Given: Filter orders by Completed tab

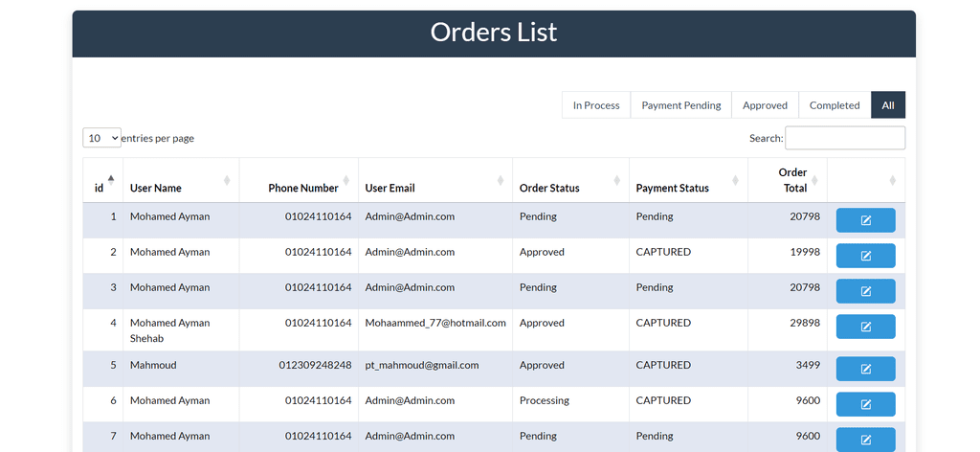Looking at the screenshot, I should (835, 105).
